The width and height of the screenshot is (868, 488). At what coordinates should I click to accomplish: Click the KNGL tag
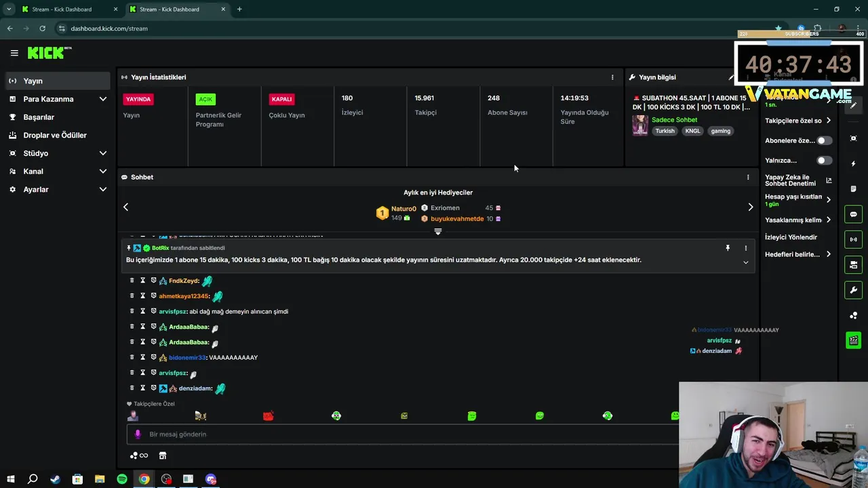pos(692,131)
